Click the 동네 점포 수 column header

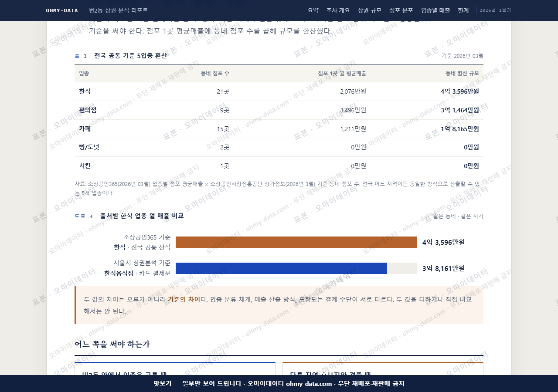(215, 73)
